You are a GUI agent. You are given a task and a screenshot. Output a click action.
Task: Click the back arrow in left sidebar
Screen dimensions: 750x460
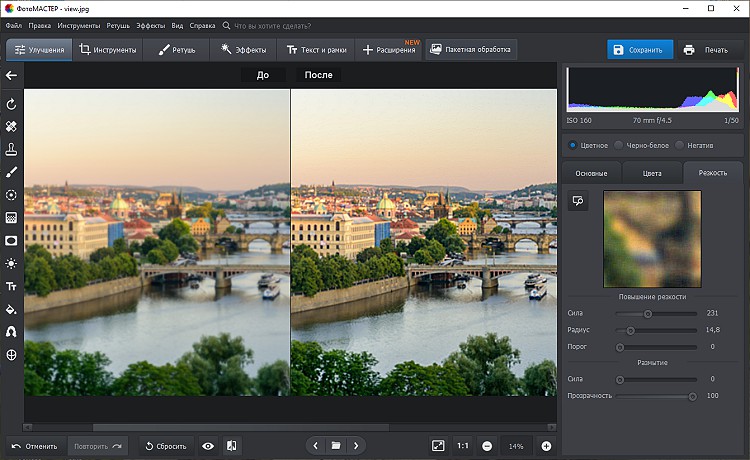click(x=11, y=76)
